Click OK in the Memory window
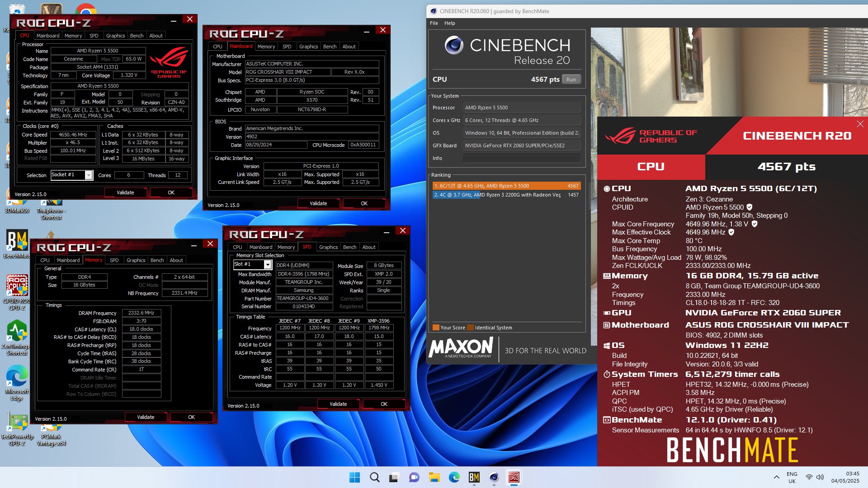 pos(191,417)
